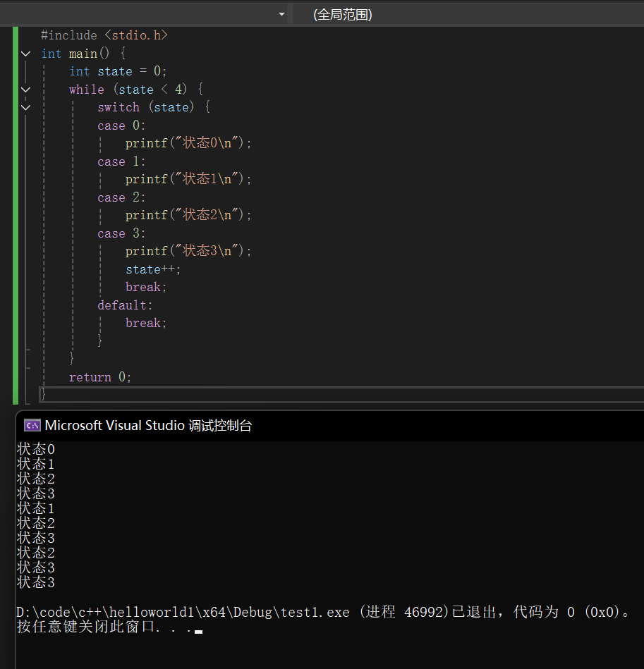Click the test1.exe exit message path

point(183,613)
